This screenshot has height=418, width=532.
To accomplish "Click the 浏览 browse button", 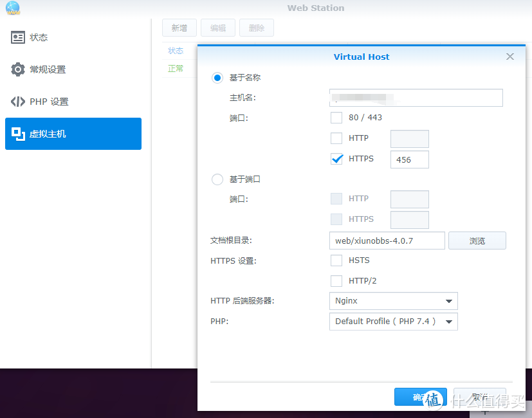I will (477, 241).
